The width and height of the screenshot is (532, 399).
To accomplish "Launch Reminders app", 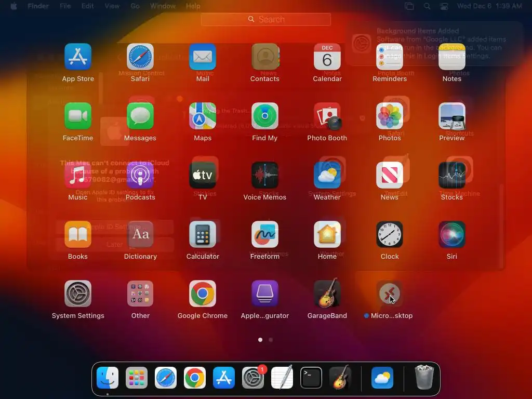I will coord(390,57).
